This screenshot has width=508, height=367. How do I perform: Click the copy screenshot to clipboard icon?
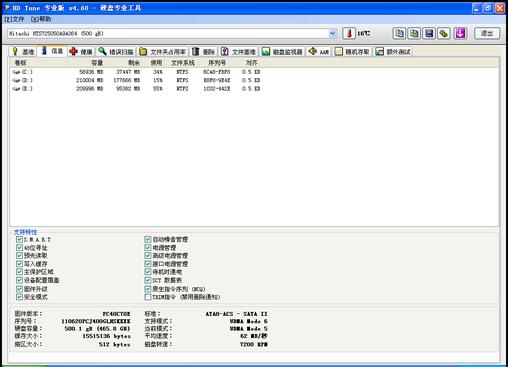click(414, 33)
